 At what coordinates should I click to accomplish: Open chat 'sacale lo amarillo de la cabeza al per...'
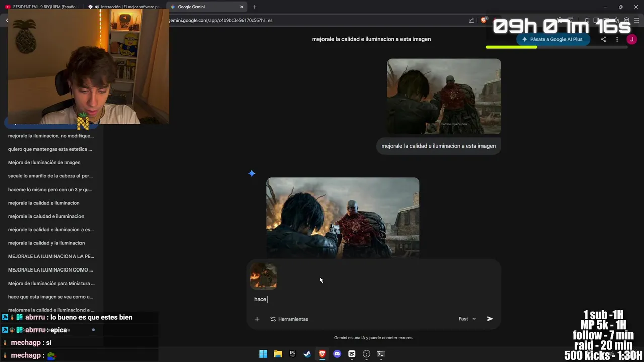pos(50,176)
